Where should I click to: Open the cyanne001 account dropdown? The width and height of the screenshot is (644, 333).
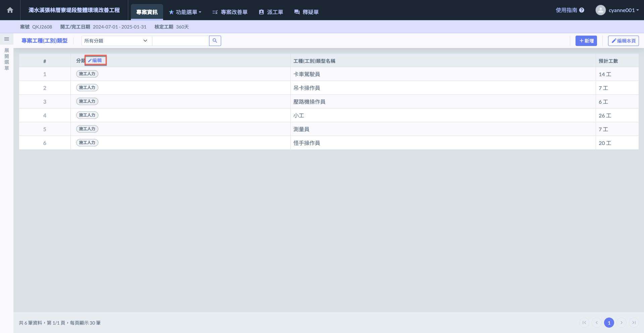coord(624,10)
